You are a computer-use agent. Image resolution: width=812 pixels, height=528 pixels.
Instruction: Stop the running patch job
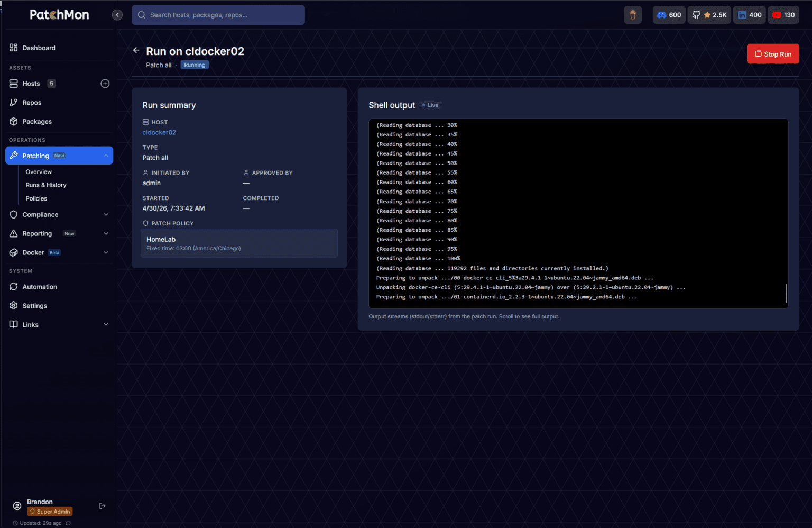pos(773,54)
